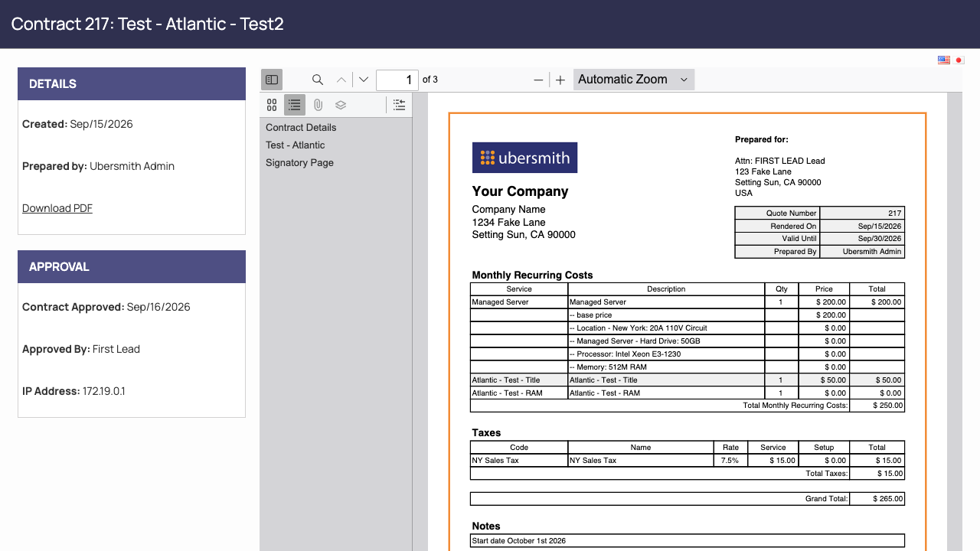The height and width of the screenshot is (551, 980).
Task: Zoom out the PDF document
Action: point(538,80)
